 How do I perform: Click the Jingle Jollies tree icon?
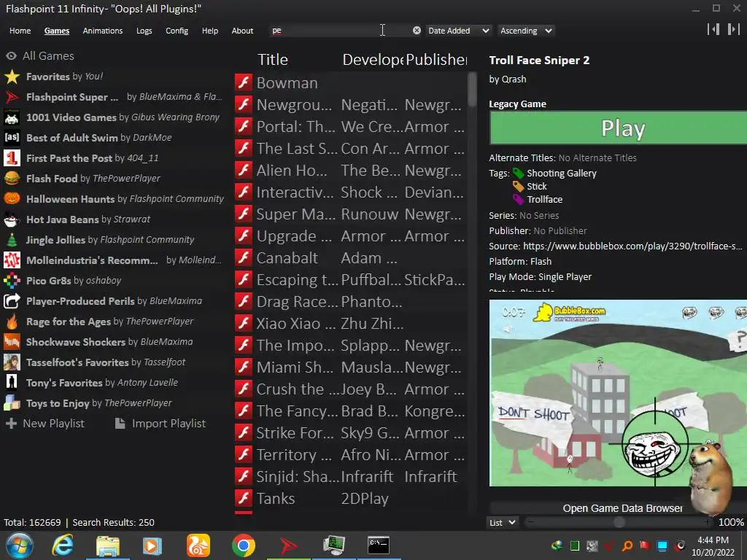click(12, 239)
